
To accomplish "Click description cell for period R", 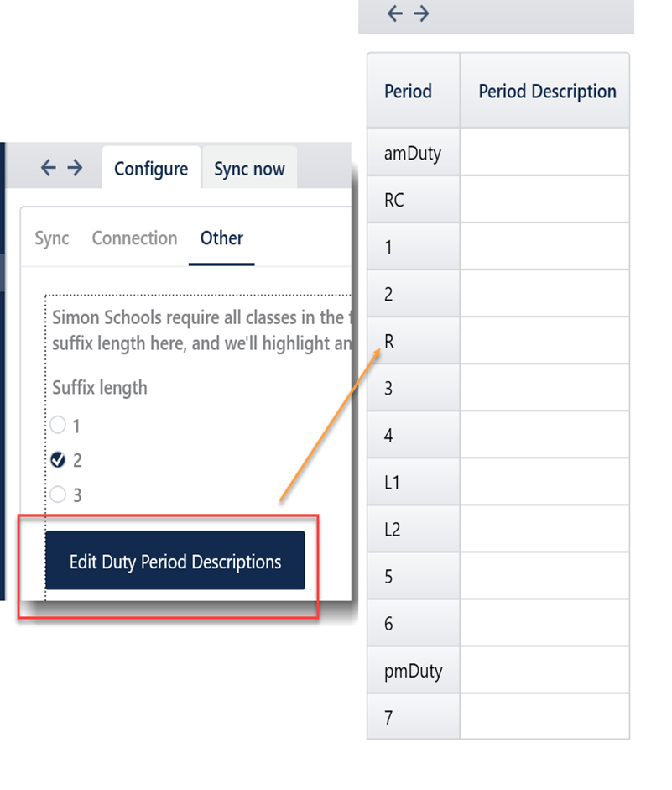I will pos(544,341).
